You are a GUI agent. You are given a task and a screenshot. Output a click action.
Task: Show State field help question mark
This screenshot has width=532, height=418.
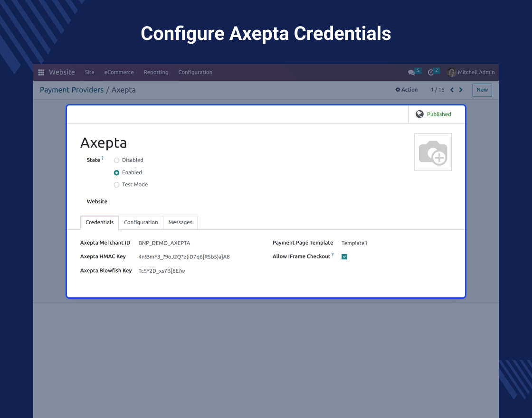(103, 158)
